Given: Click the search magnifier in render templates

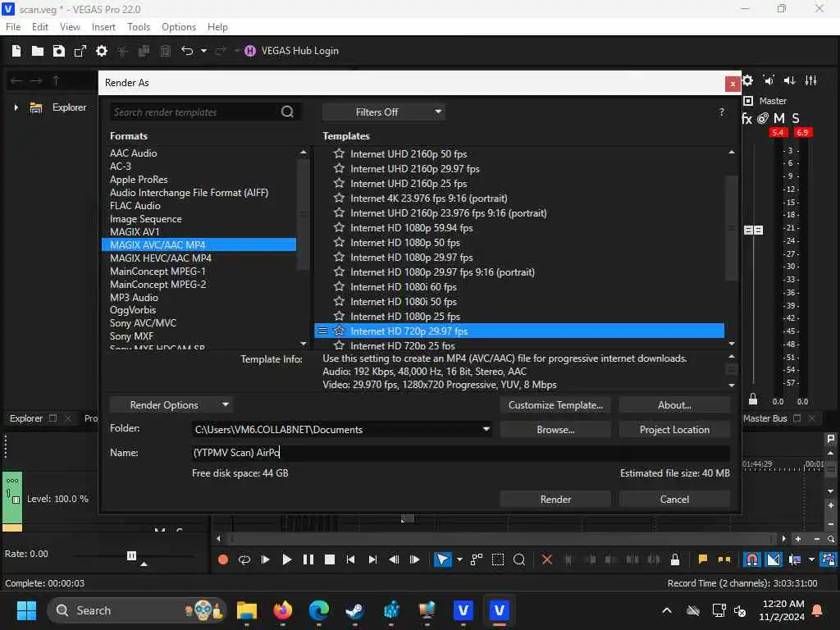Looking at the screenshot, I should (288, 112).
